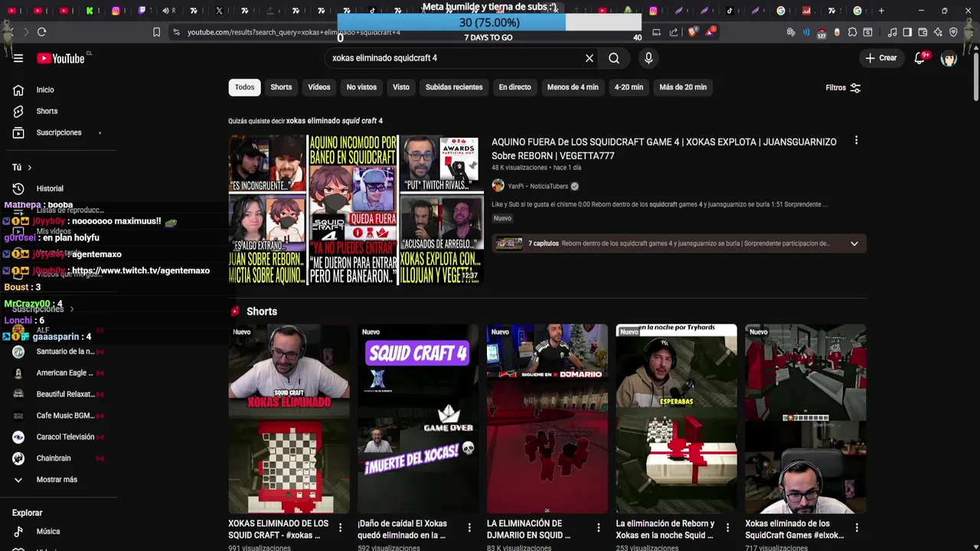Open the SQUID CRAFT 4 Game Over short thumbnail

[x=418, y=419]
